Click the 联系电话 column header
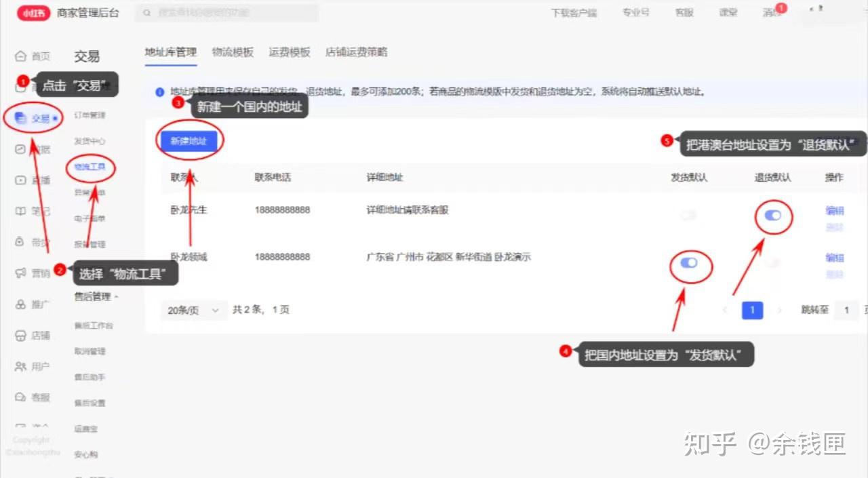This screenshot has width=868, height=478. pos(273,178)
